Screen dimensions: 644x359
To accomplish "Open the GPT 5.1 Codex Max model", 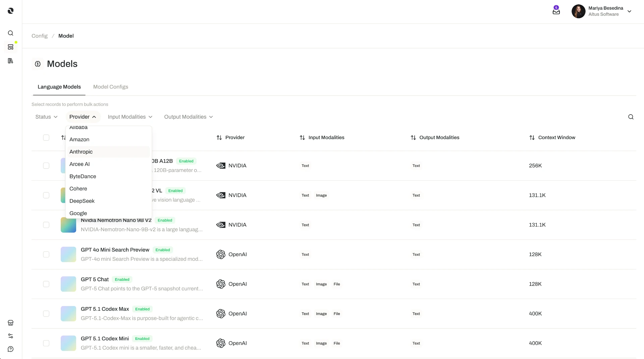I will point(105,309).
